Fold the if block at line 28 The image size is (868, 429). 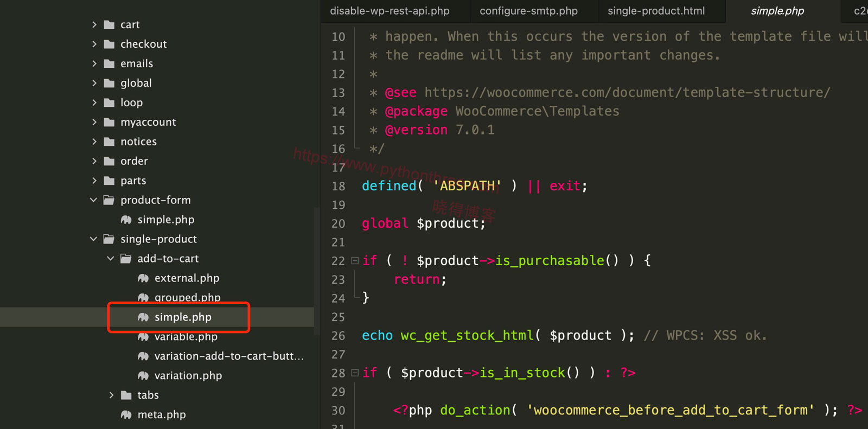click(x=355, y=373)
